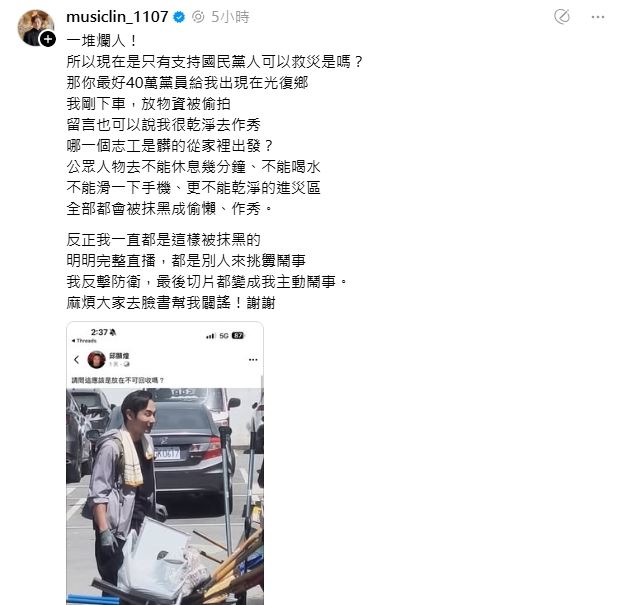Click the blue verified badge
The width and height of the screenshot is (620, 605).
(x=179, y=17)
